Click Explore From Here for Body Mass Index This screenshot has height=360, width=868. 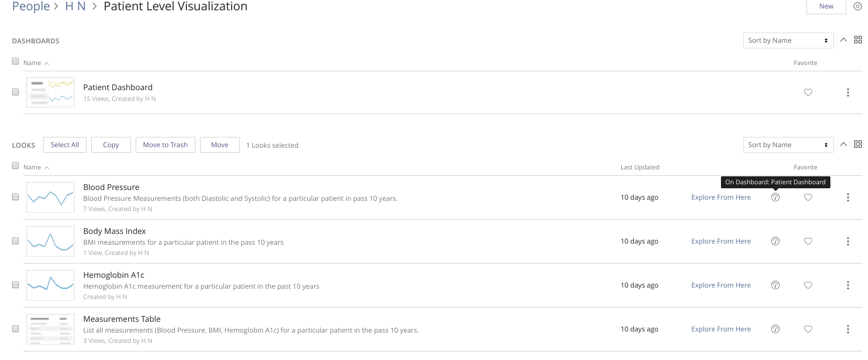coord(721,241)
